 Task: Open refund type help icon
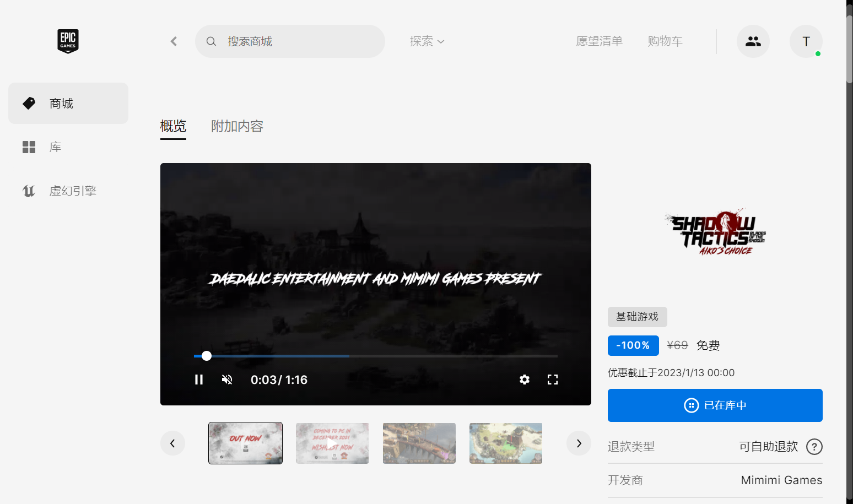tap(814, 447)
